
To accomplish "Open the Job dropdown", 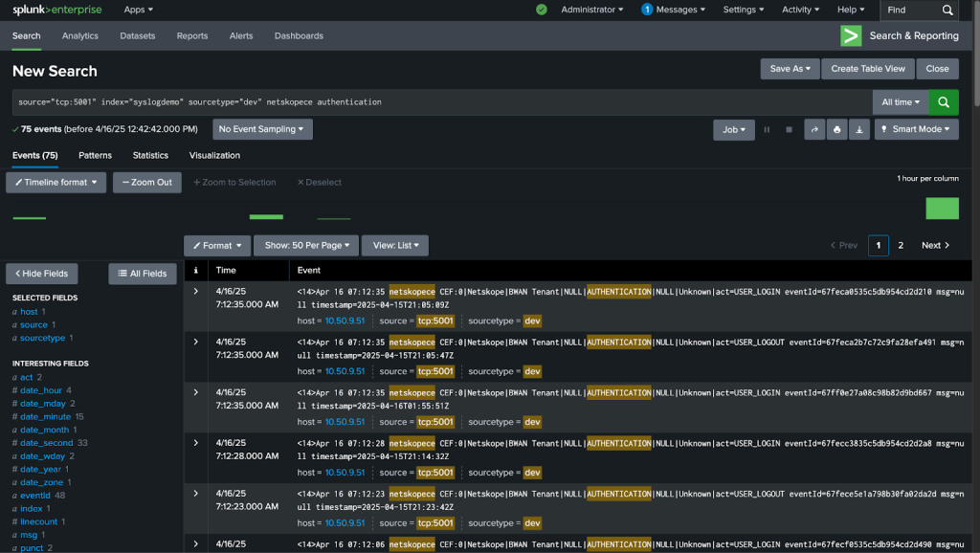I will (734, 129).
